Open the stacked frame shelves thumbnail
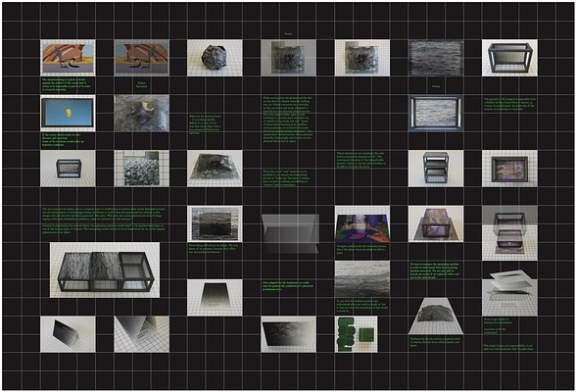Viewport: 576px width, 392px height. pos(436,169)
